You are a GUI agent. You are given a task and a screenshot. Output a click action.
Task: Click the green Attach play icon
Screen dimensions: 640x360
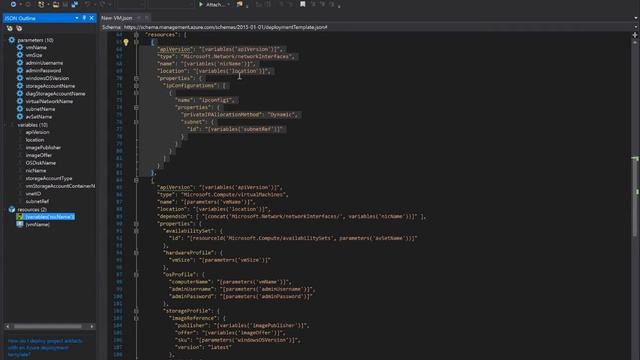(201, 4)
